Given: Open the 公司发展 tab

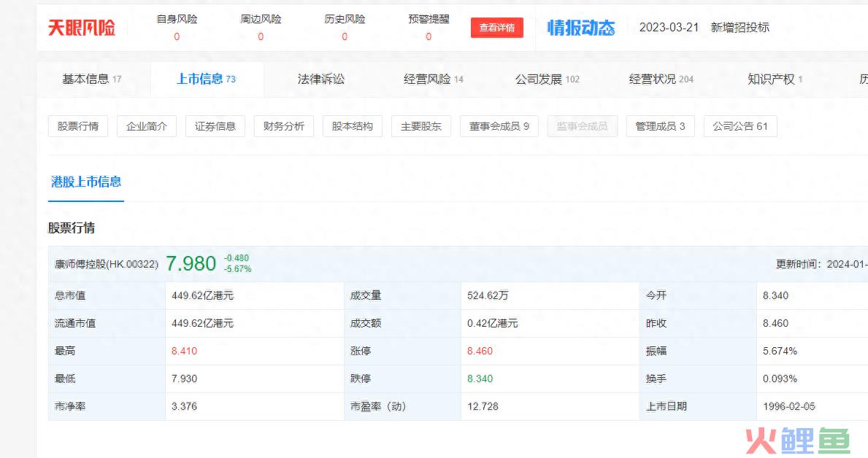Looking at the screenshot, I should pos(548,79).
